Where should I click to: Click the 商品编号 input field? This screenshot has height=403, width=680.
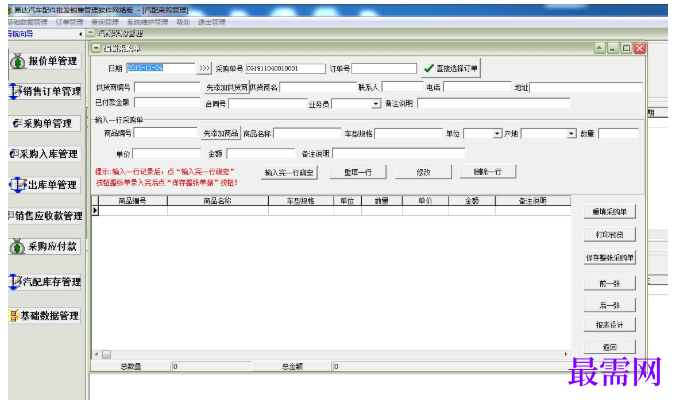click(x=166, y=133)
